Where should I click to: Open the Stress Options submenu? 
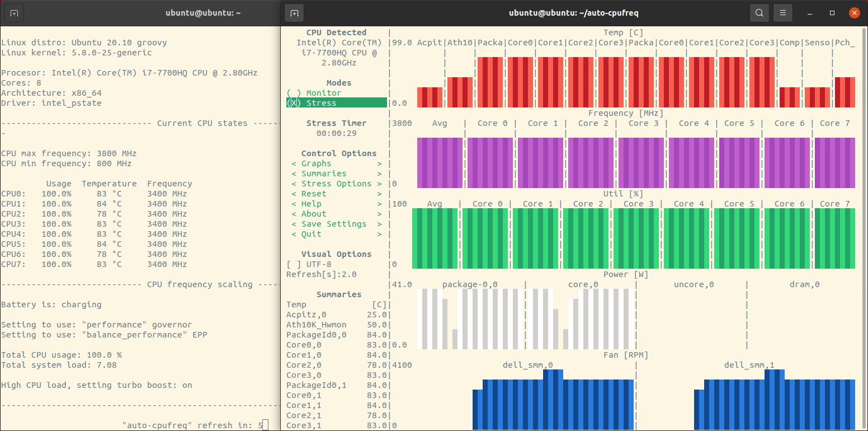click(x=336, y=184)
